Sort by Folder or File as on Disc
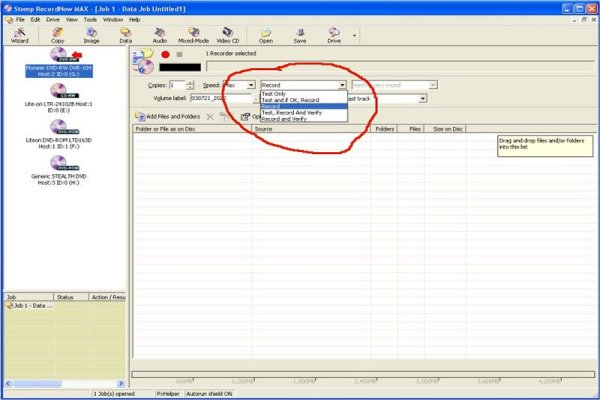Viewport: 600px width, 400px height. pyautogui.click(x=192, y=129)
